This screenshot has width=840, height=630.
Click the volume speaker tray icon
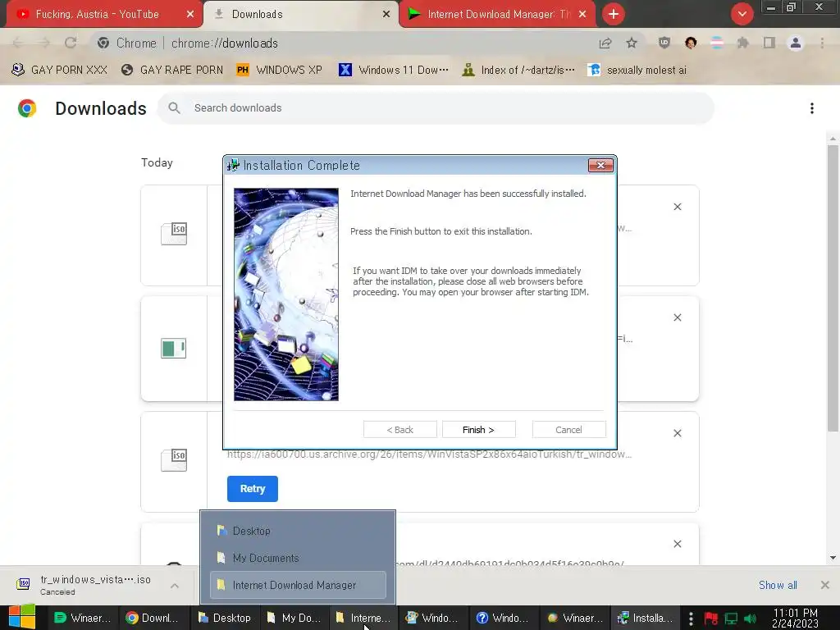750,619
